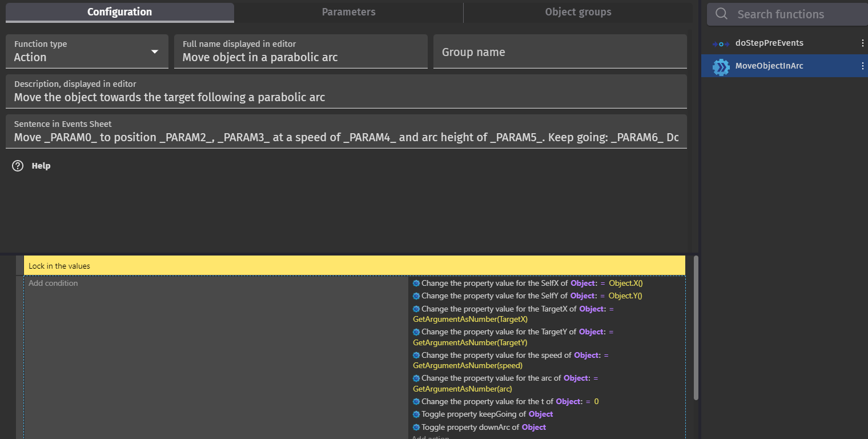Click the Add action link
The image size is (868, 439).
tap(431, 437)
